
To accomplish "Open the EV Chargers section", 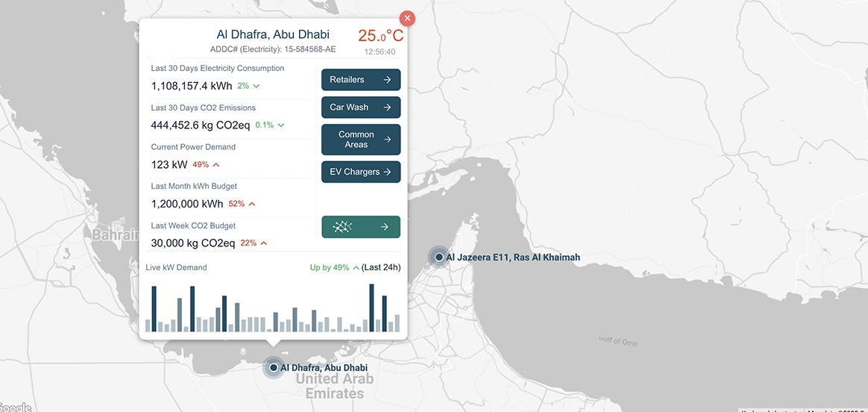I will coord(361,172).
